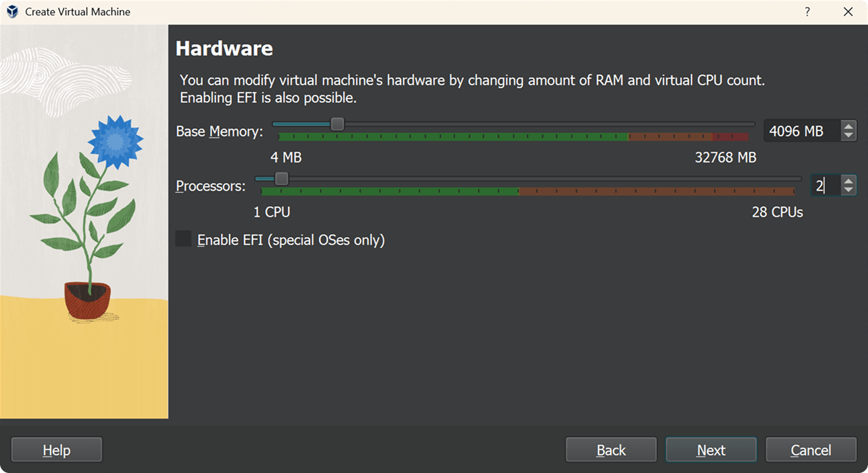Viewport: 868px width, 473px height.
Task: Close the Create Virtual Machine dialog
Action: pyautogui.click(x=848, y=12)
